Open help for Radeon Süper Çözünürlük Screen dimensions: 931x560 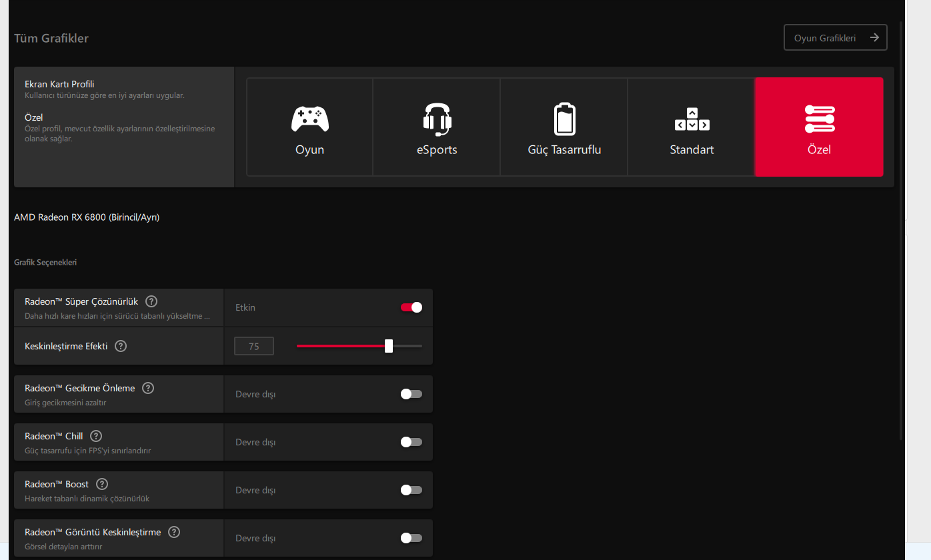[x=151, y=301]
